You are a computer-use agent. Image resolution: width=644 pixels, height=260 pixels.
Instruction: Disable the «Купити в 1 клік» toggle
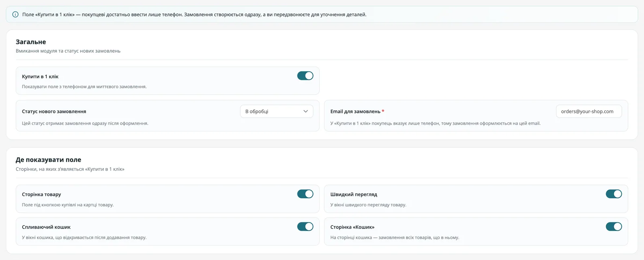pos(305,76)
